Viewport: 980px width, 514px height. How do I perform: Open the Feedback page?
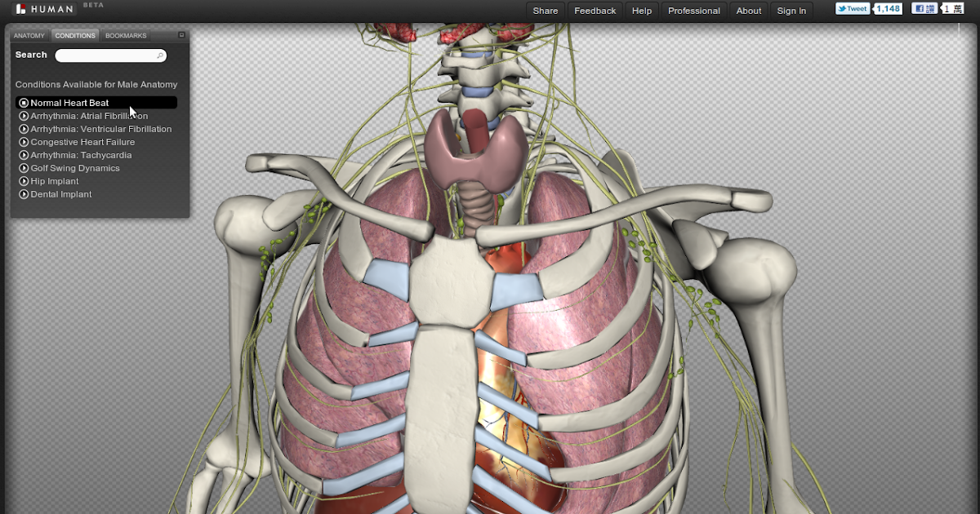595,11
